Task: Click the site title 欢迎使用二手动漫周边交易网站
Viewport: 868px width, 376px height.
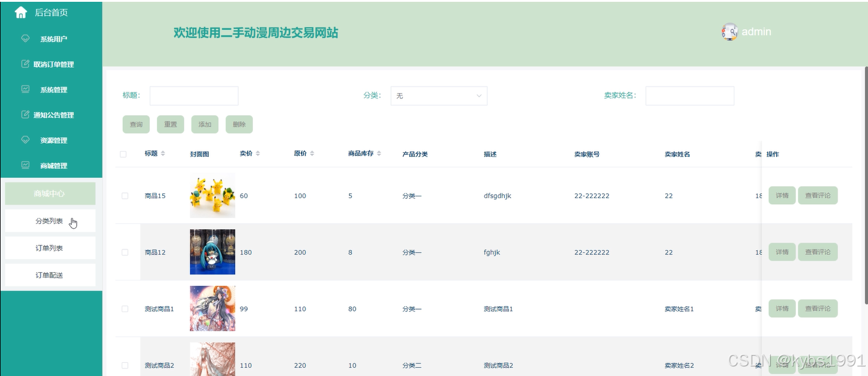Action: [x=256, y=33]
